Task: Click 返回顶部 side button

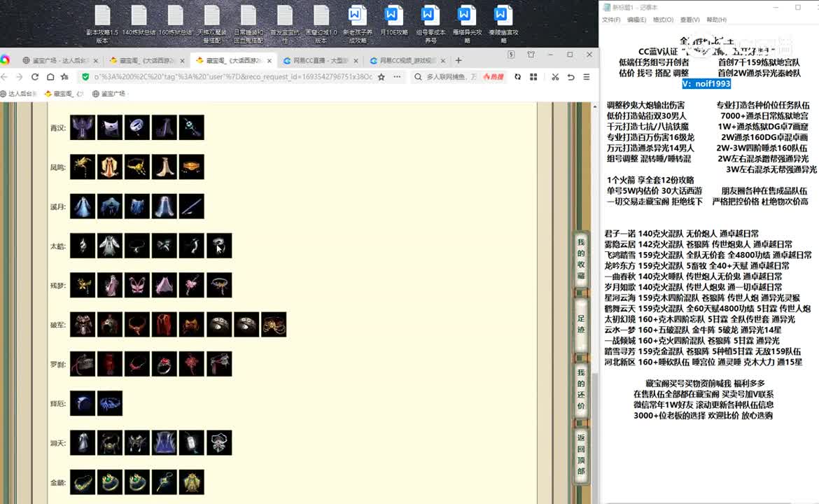Action: point(581,454)
